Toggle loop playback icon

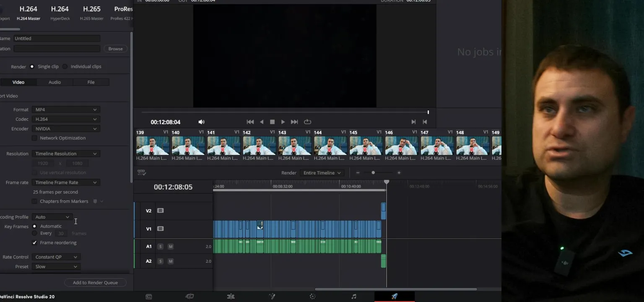pos(307,122)
